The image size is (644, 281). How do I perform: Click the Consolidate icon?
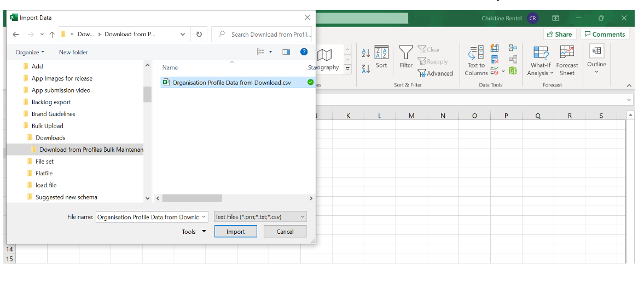513,49
